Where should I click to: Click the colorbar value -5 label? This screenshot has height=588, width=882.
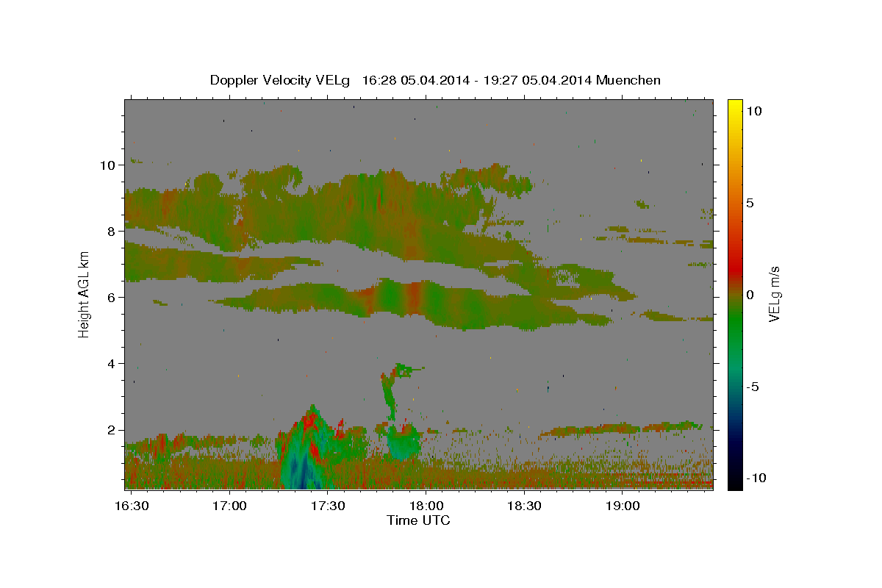click(x=753, y=387)
